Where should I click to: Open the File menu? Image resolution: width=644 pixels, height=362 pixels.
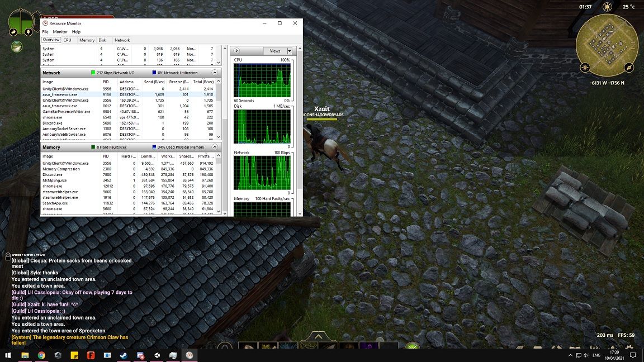tap(45, 32)
